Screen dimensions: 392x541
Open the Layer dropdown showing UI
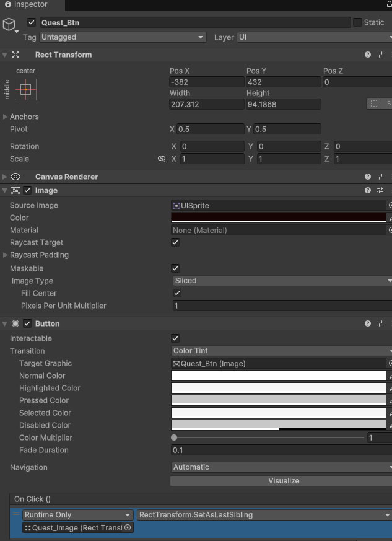pyautogui.click(x=314, y=37)
